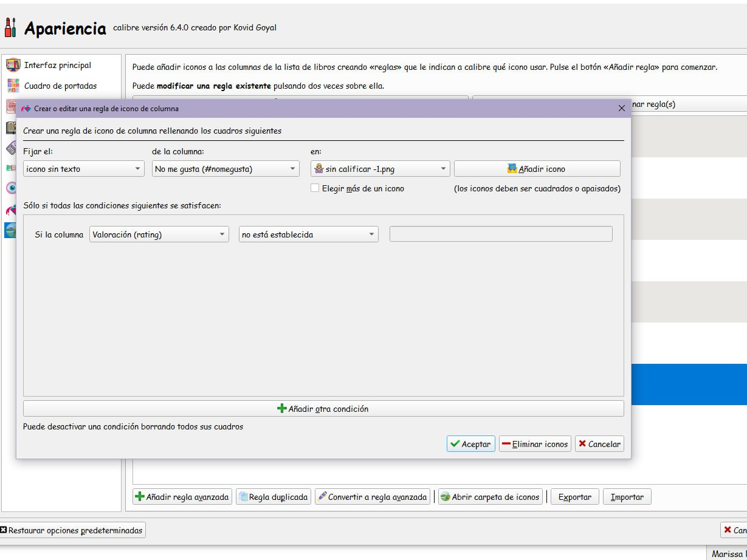Click the 'Si la columna' label

point(59,234)
